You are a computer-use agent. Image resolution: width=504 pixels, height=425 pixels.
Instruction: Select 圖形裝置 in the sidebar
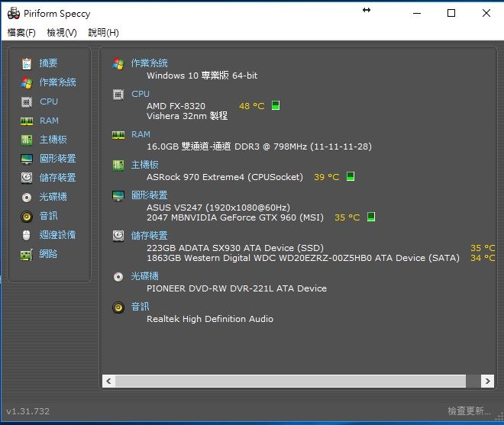[57, 159]
